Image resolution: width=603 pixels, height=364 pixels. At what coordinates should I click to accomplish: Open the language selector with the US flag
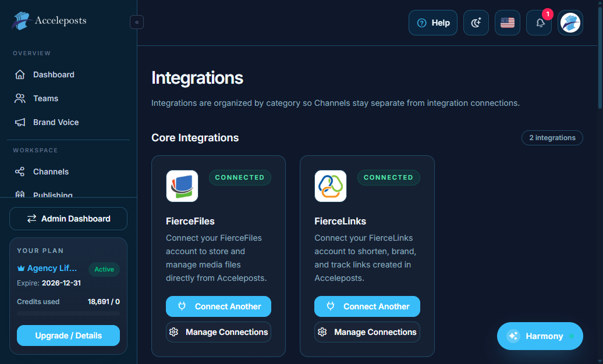click(508, 23)
